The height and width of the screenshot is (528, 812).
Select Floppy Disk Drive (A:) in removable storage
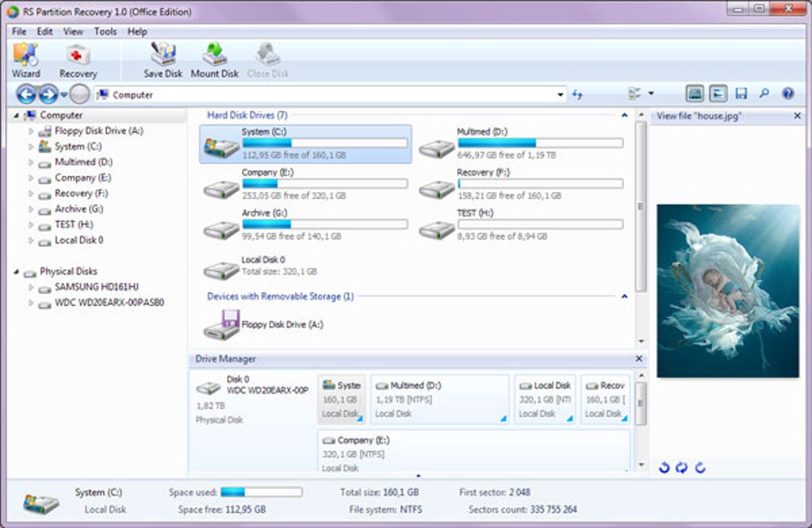click(264, 325)
